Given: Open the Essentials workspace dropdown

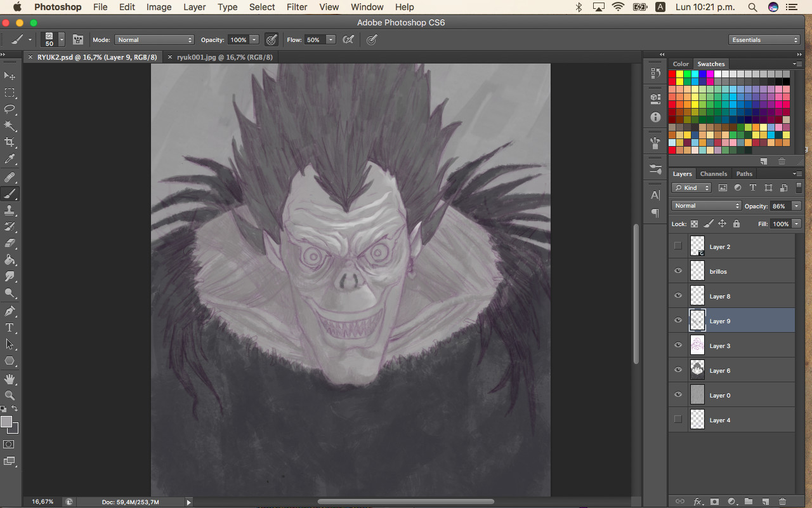Looking at the screenshot, I should [x=764, y=39].
